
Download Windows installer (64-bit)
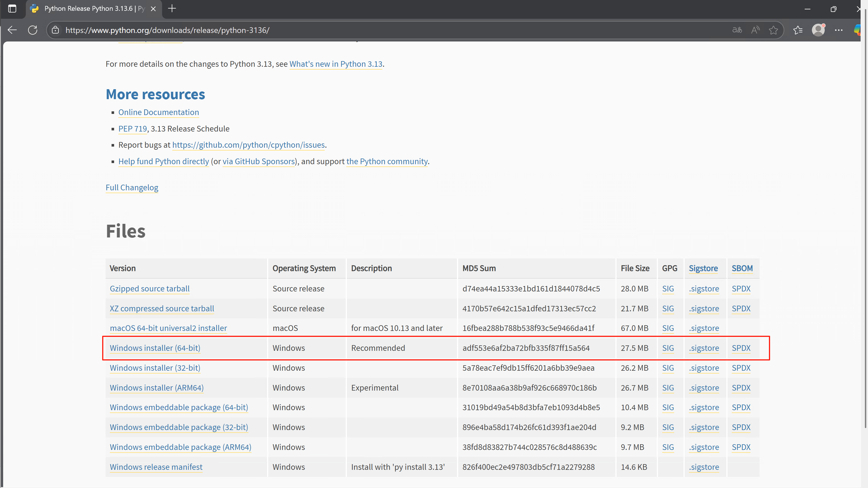[x=155, y=348]
